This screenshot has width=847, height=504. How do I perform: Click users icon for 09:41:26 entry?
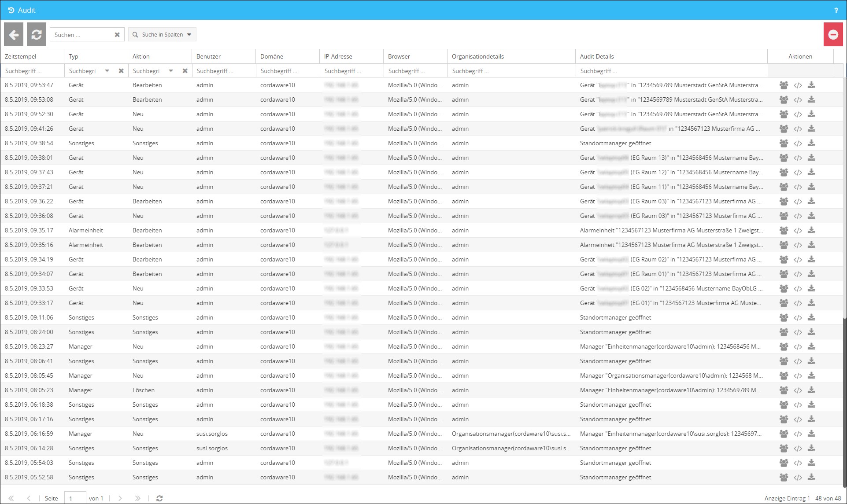click(x=784, y=129)
